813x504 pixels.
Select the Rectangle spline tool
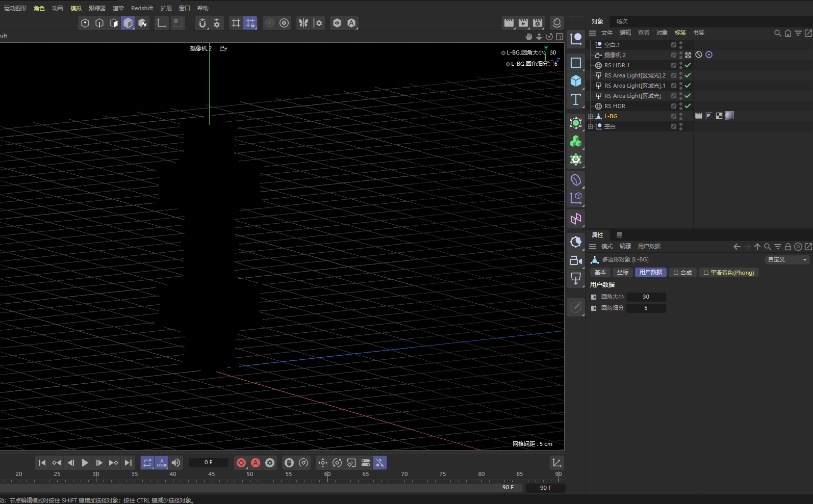[576, 63]
